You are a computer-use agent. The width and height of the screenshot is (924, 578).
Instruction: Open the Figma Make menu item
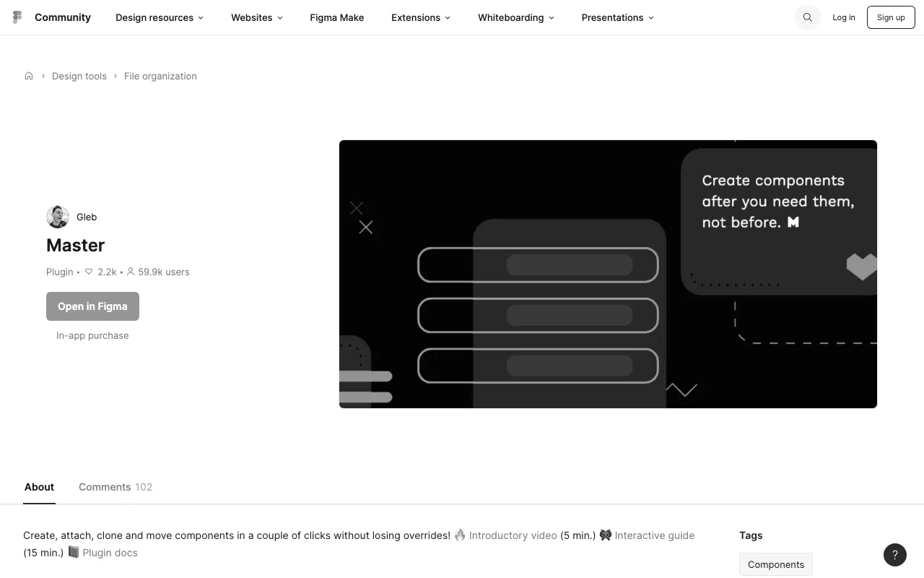point(337,17)
